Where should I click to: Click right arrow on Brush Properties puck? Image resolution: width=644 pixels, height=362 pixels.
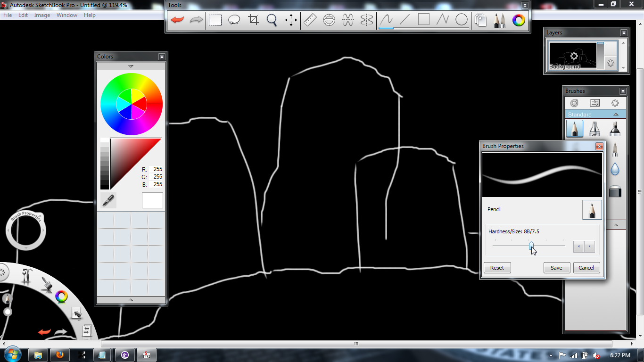pyautogui.click(x=44, y=230)
